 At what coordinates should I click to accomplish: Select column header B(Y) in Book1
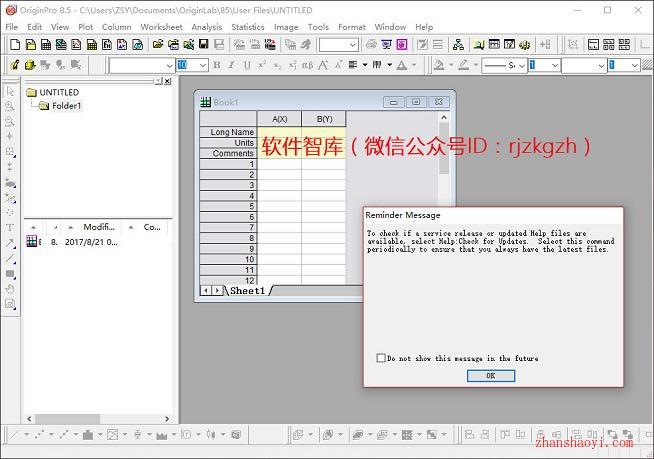pyautogui.click(x=324, y=119)
